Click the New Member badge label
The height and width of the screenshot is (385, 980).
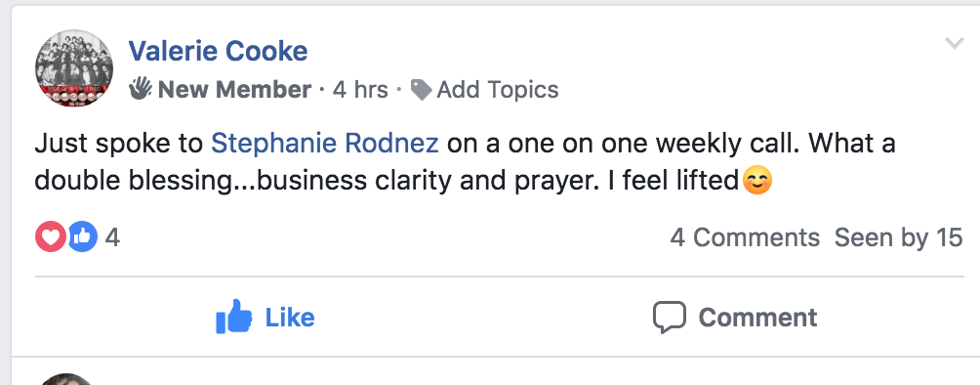click(x=234, y=90)
